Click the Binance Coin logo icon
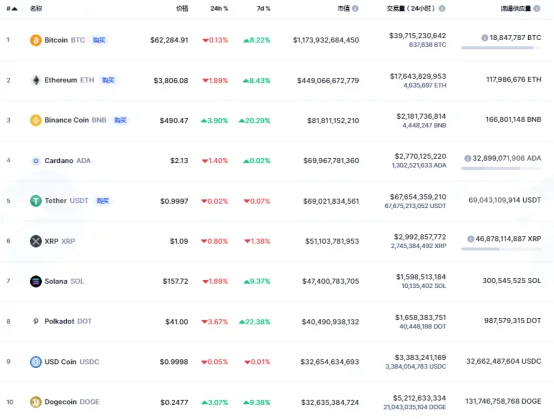 [x=36, y=120]
